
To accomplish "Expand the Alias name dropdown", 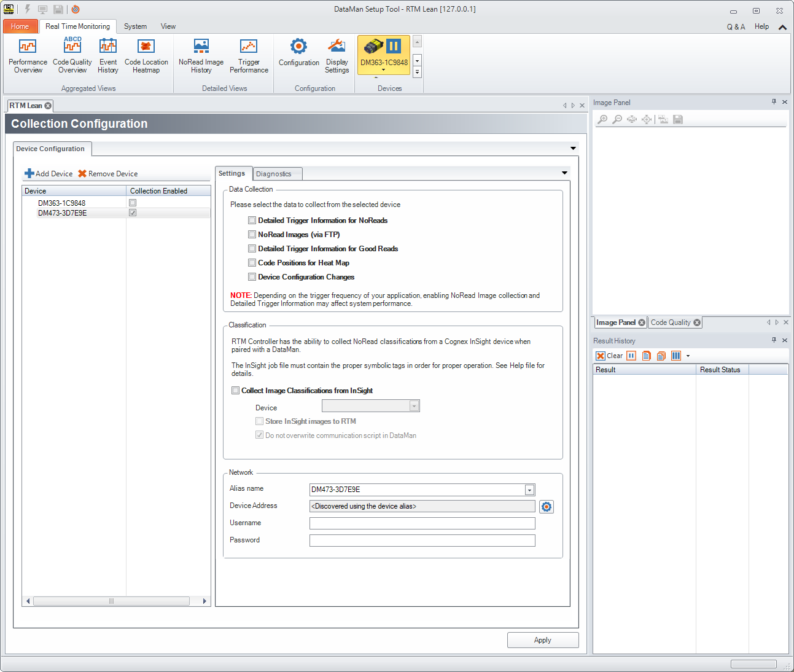I will (529, 490).
